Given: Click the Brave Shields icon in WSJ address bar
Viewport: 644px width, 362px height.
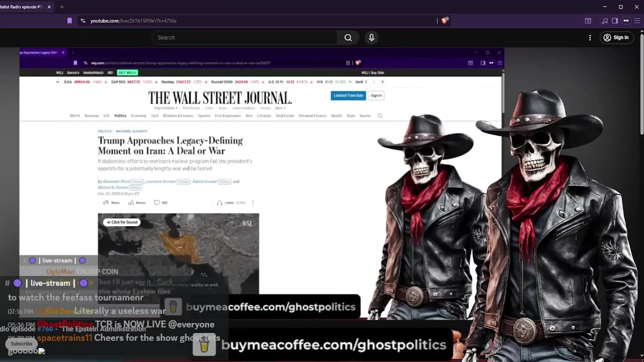Looking at the screenshot, I should pyautogui.click(x=358, y=63).
